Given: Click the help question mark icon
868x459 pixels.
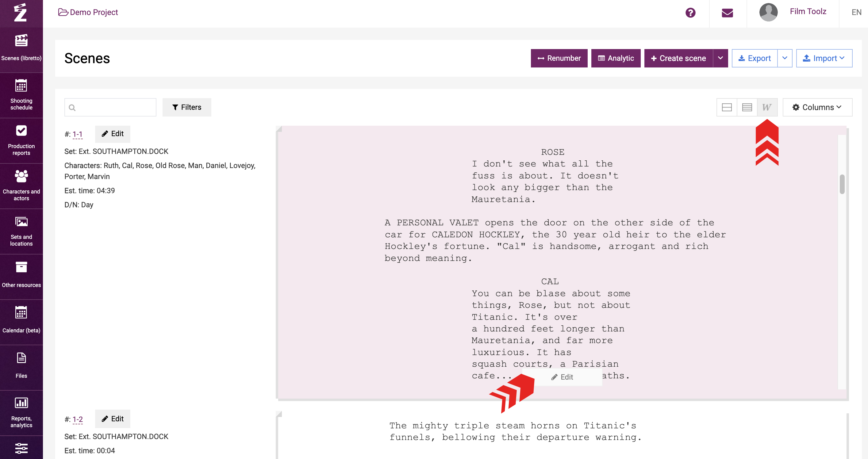Looking at the screenshot, I should [x=690, y=13].
